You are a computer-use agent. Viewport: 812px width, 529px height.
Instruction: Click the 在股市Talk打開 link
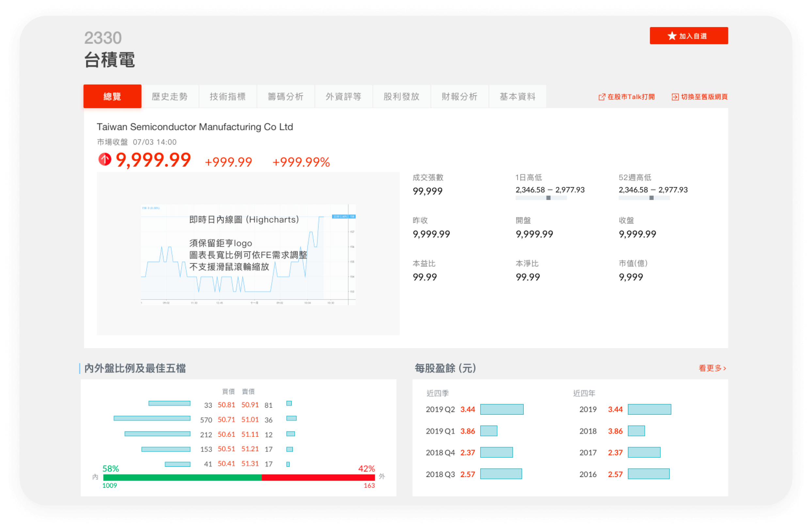tap(631, 97)
